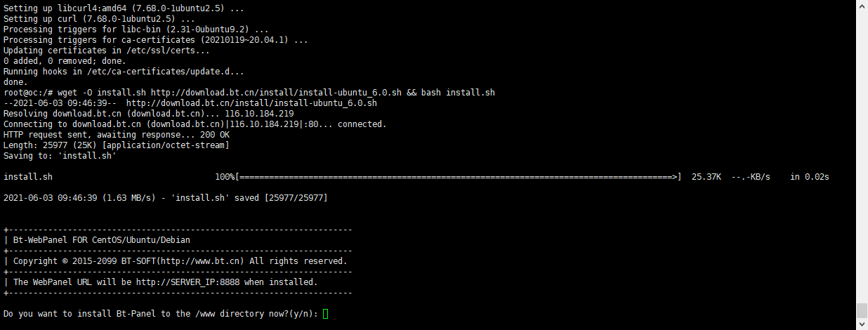The height and width of the screenshot is (330, 868).
Task: Click the (y/n) text in the install question
Action: point(301,313)
